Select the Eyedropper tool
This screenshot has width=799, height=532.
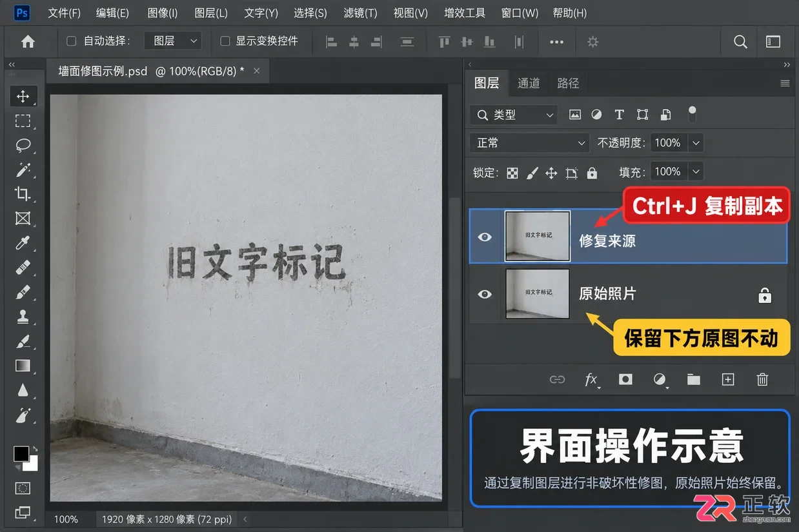coord(23,243)
